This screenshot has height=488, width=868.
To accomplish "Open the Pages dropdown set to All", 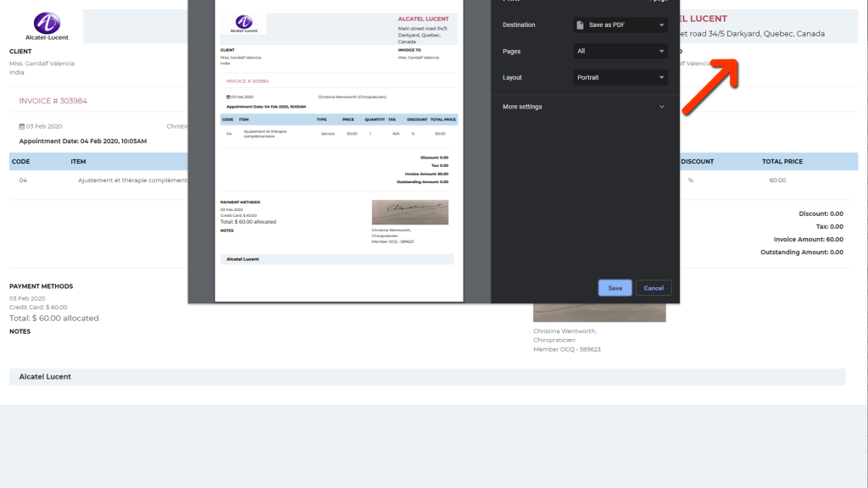I will pos(620,51).
